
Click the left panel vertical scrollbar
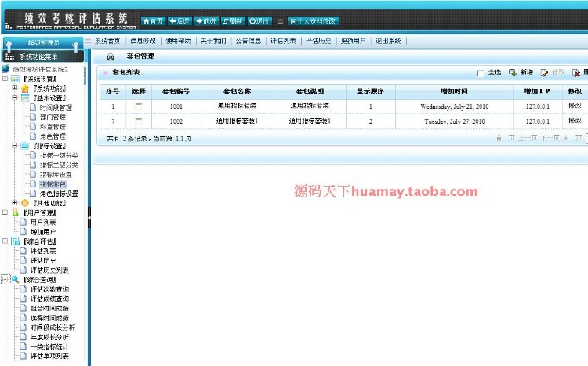85,76
